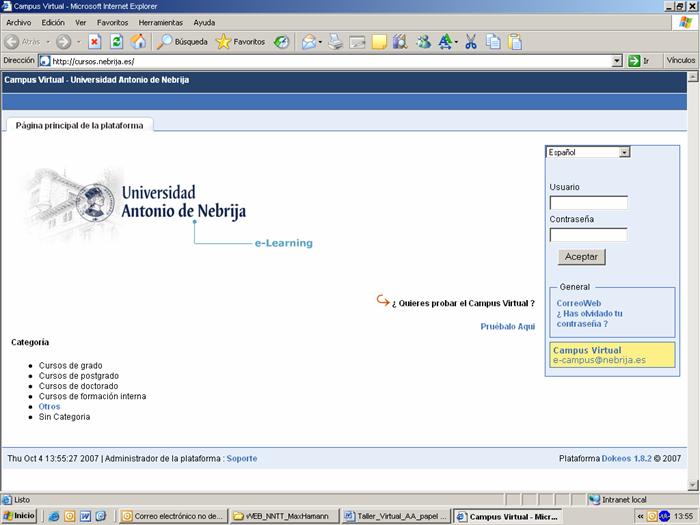Image resolution: width=700 pixels, height=525 pixels.
Task: Click the text size A icon
Action: tap(445, 42)
